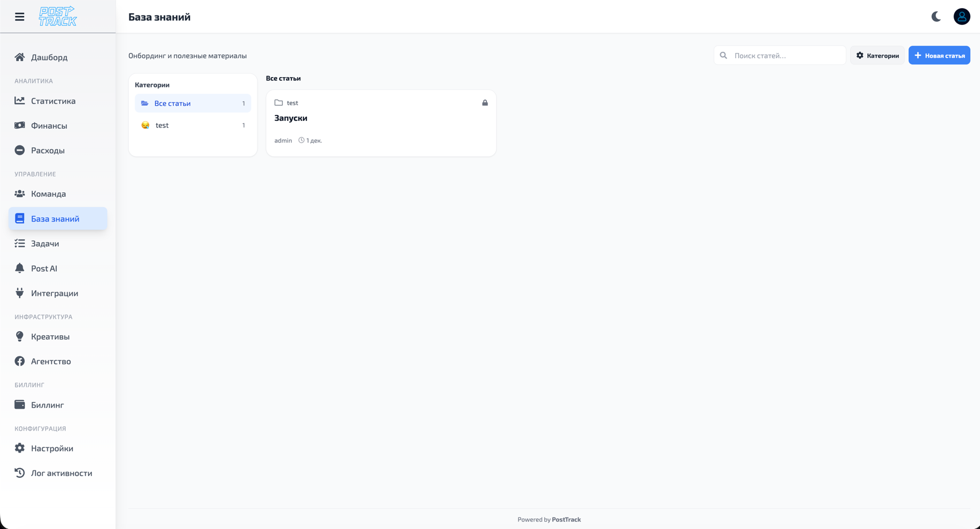Click the lock icon on the Запуски article
Screen dimensions: 980x529
coord(485,102)
